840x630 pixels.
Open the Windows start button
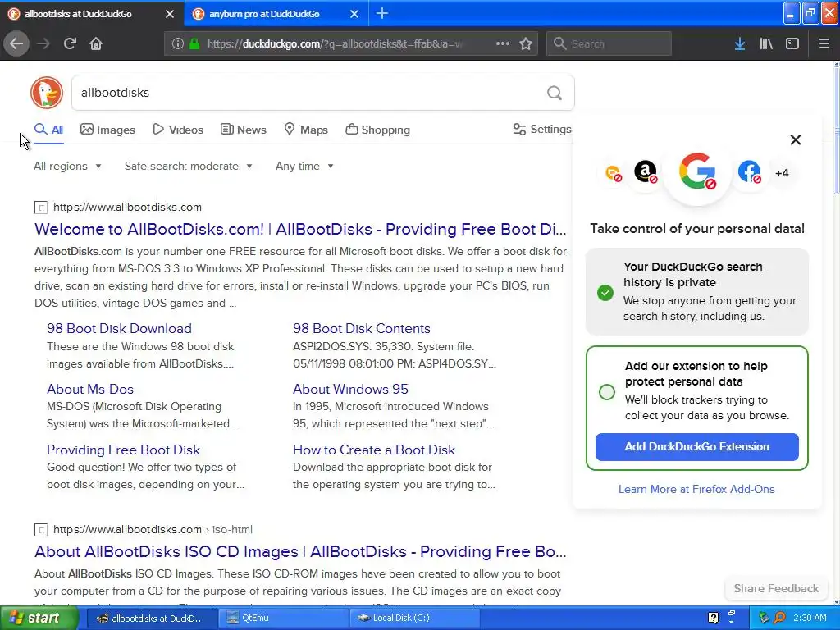coord(39,618)
